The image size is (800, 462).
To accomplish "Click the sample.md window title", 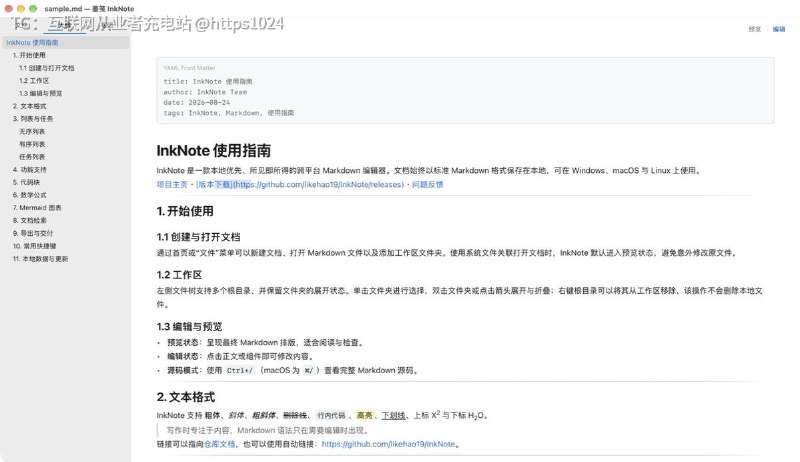I will 89,9.
